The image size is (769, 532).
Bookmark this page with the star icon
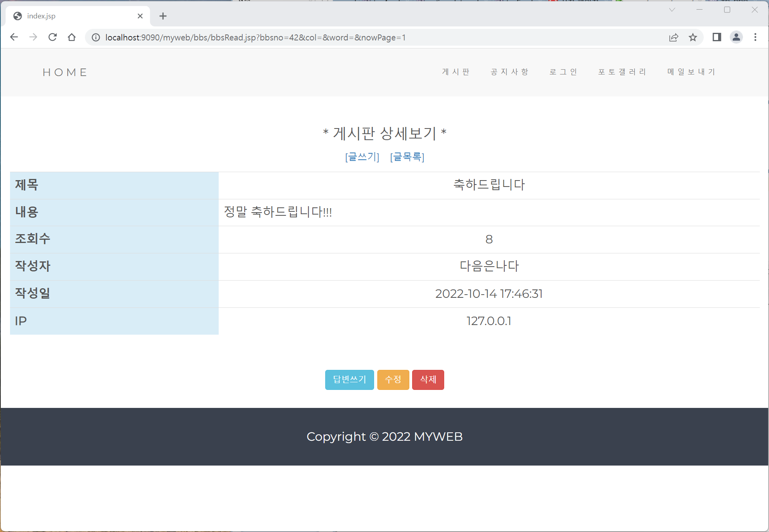(693, 37)
